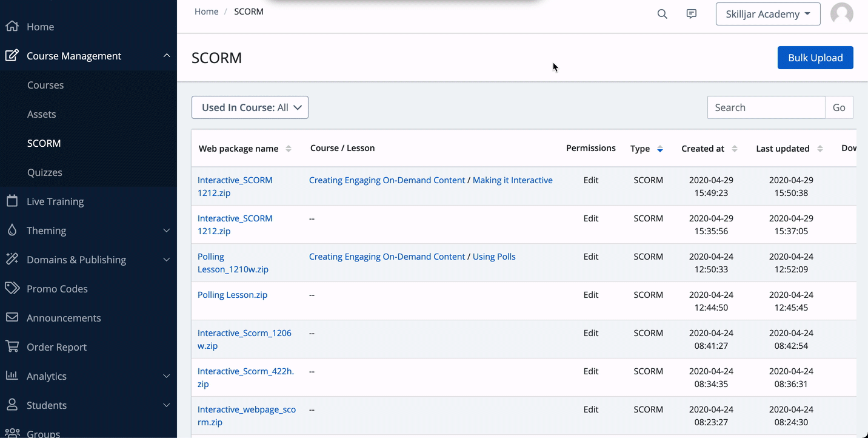Open Interactive_Scorm_422h.zip package link

pyautogui.click(x=245, y=377)
